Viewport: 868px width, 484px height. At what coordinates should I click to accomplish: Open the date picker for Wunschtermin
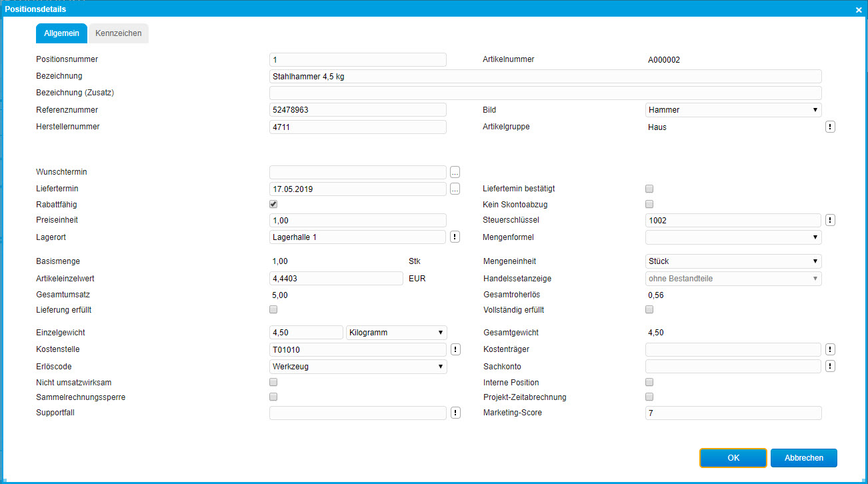455,172
